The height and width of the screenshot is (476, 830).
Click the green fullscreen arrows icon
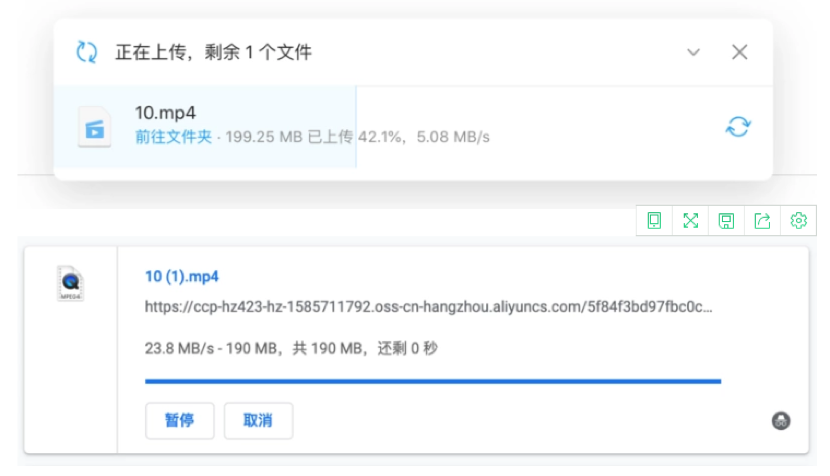tap(690, 220)
